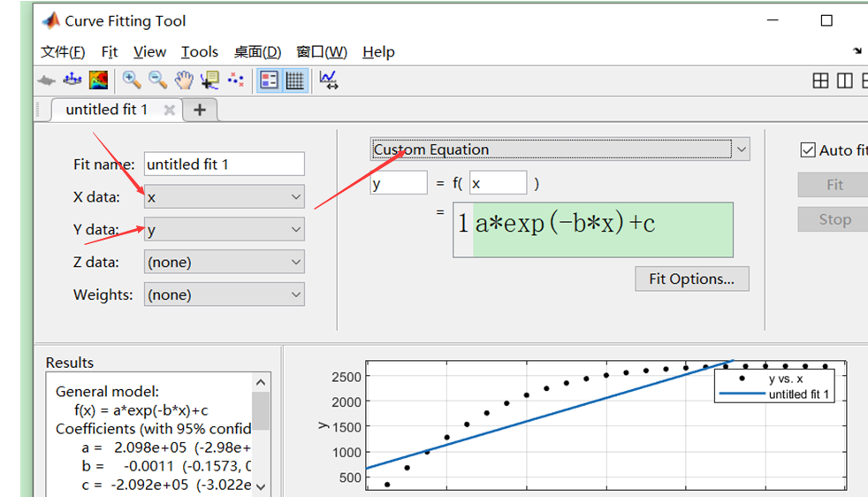Click the dependent variable y field
The width and height of the screenshot is (868, 497).
(399, 183)
